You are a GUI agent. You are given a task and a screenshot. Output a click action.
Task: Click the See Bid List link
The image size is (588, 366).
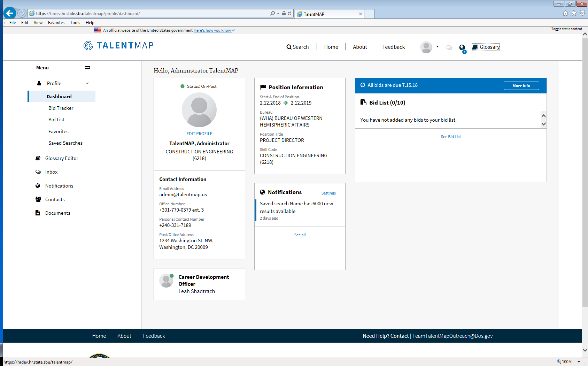coord(451,137)
